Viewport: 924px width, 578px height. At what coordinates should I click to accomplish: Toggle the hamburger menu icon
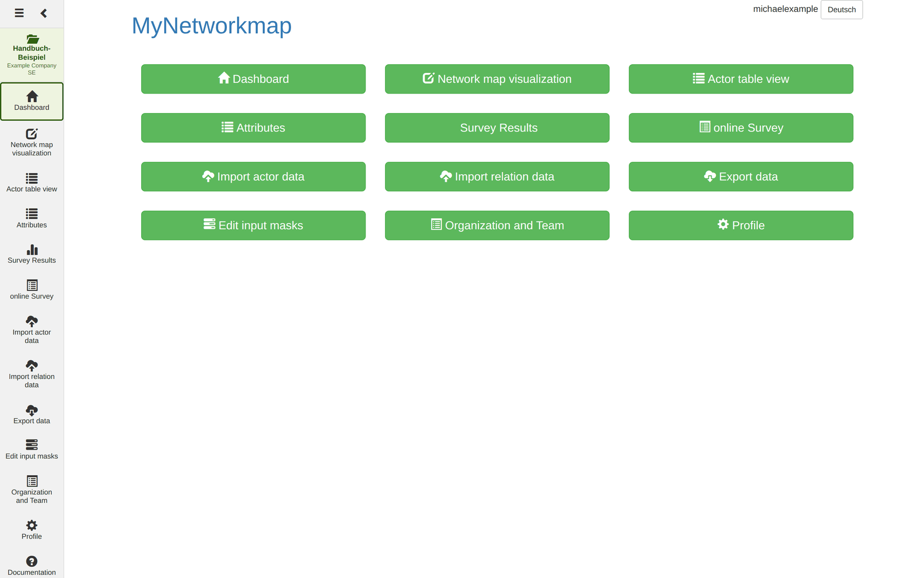19,13
